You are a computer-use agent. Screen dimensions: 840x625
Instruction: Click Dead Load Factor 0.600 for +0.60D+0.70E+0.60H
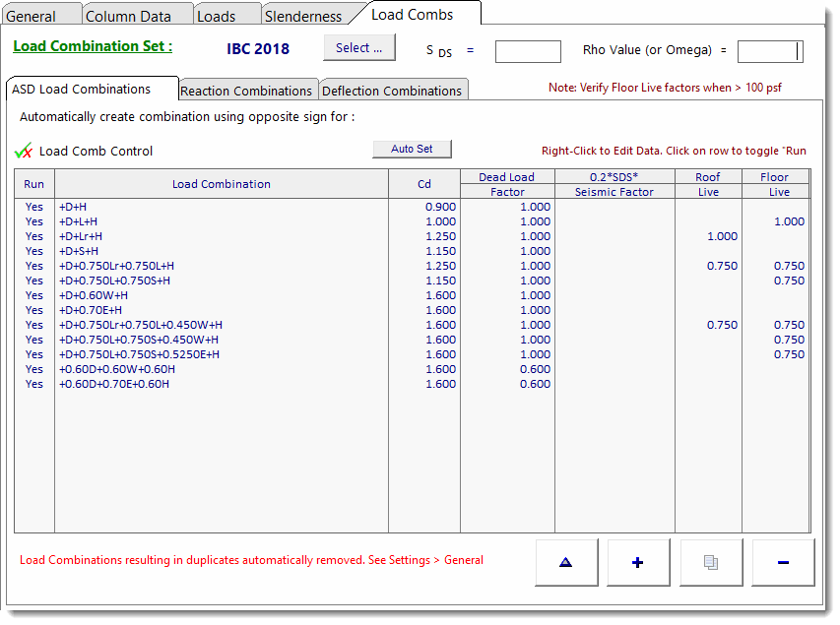(x=535, y=384)
